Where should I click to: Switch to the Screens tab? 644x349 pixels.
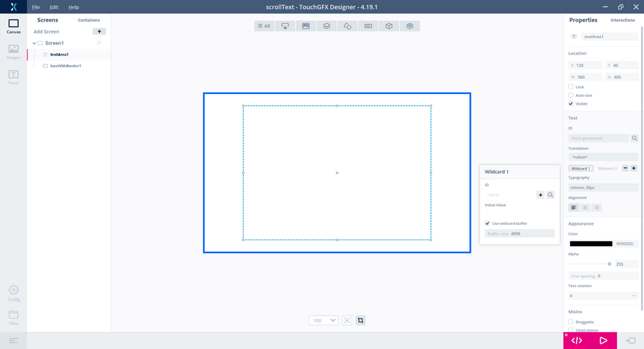click(48, 19)
